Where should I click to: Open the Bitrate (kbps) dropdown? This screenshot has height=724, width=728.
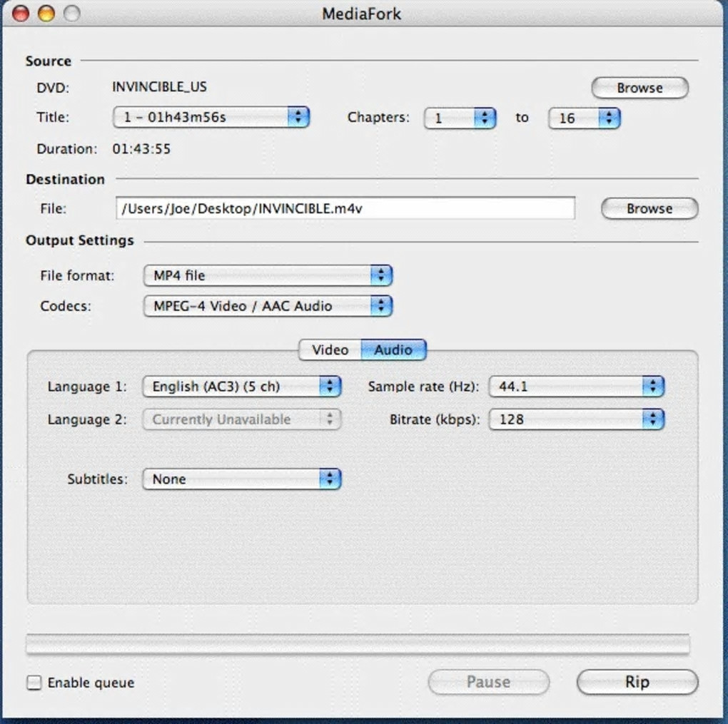[577, 419]
